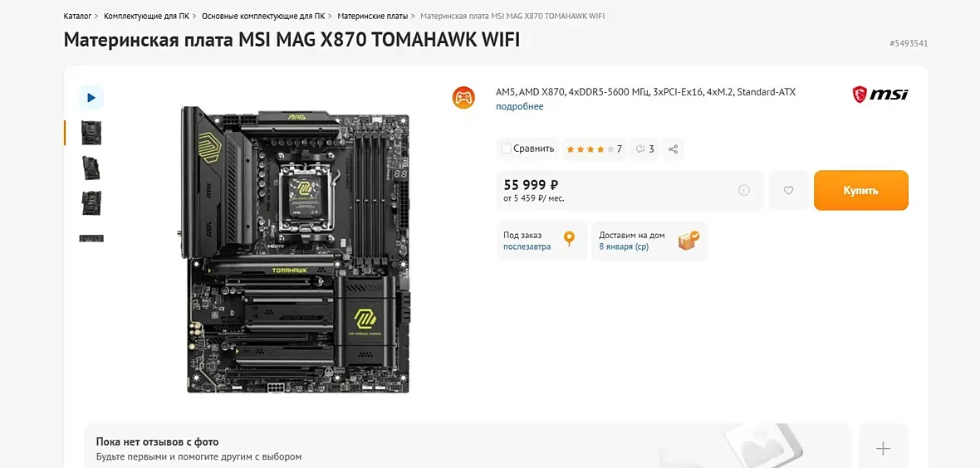Open price info icon next to 55 999 ₽
Image resolution: width=980 pixels, height=468 pixels.
click(744, 190)
